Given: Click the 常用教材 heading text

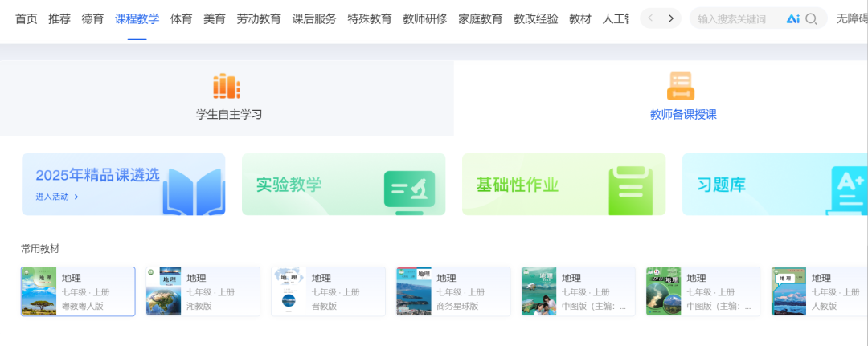Looking at the screenshot, I should pos(40,249).
